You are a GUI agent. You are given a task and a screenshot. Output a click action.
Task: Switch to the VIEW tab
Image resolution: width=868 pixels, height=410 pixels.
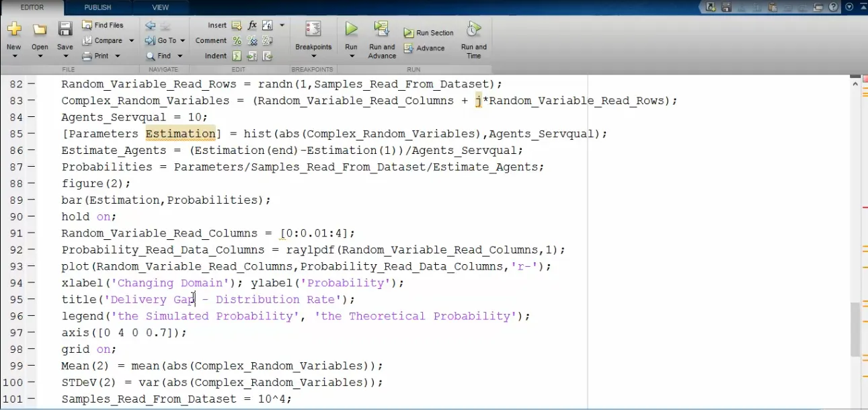[161, 7]
